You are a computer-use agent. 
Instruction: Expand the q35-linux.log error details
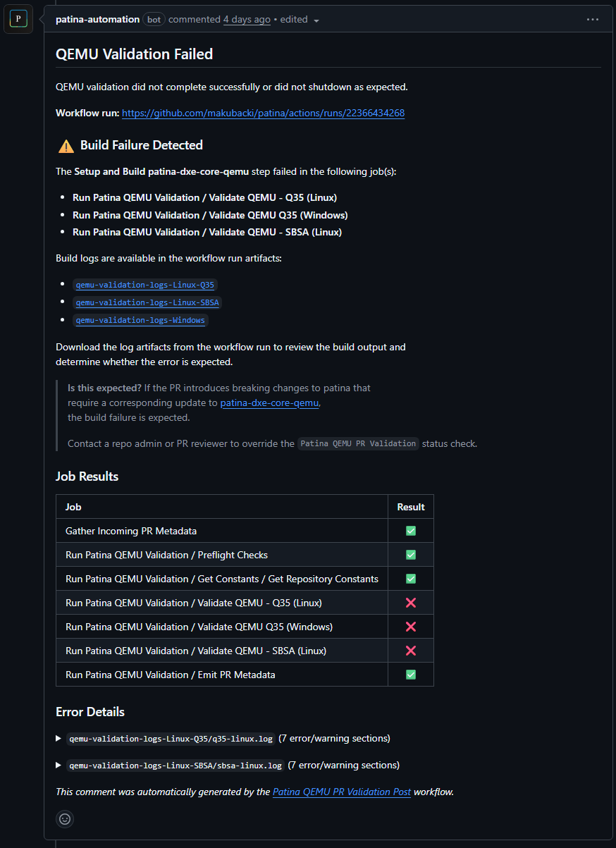(58, 738)
